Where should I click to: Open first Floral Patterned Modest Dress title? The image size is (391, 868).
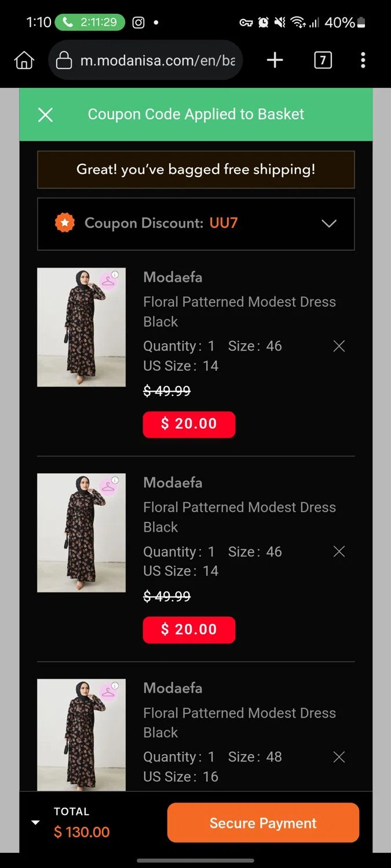pyautogui.click(x=239, y=311)
